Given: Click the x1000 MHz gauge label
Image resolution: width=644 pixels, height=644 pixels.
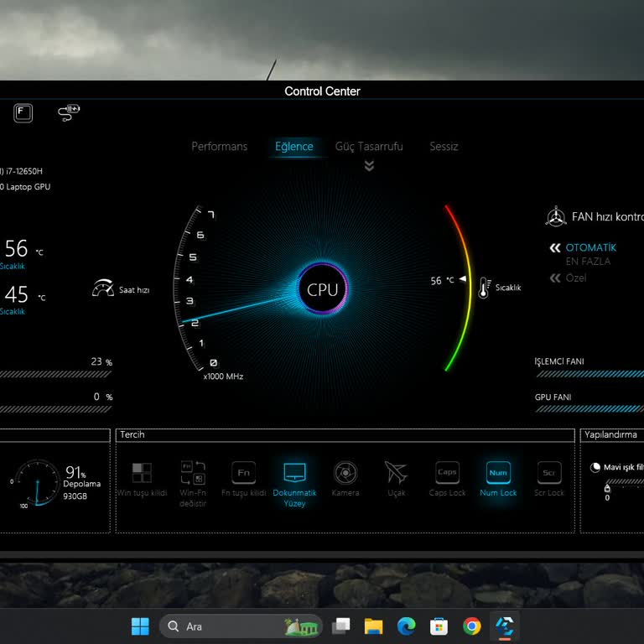Looking at the screenshot, I should click(223, 377).
